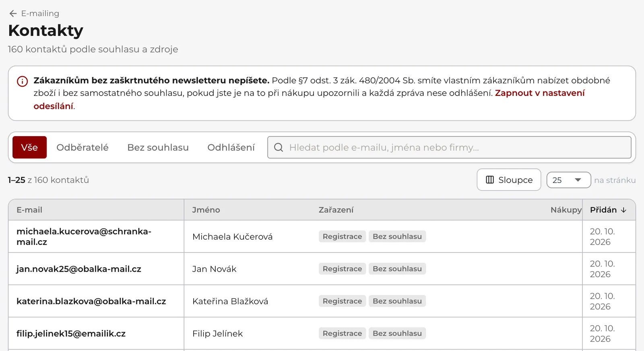Focus the contact search field
The image size is (644, 351).
click(449, 147)
